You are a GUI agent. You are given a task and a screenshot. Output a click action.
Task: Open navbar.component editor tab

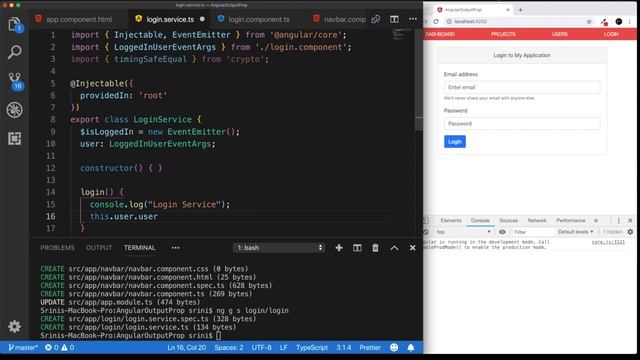point(340,19)
